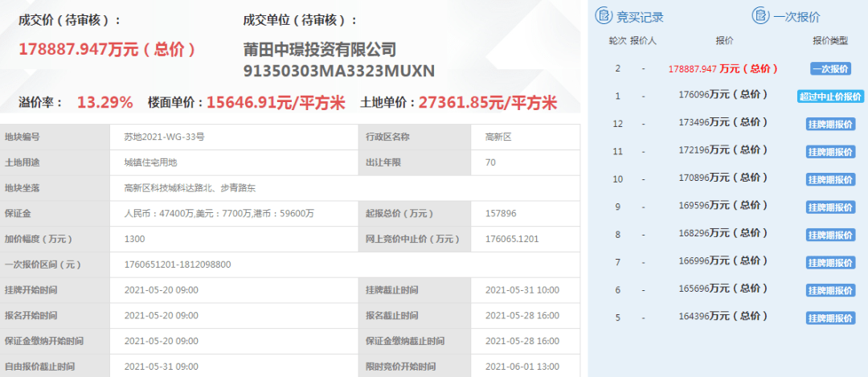This screenshot has width=868, height=377.
Task: Select the 165696万元 bid price
Action: coord(723,289)
